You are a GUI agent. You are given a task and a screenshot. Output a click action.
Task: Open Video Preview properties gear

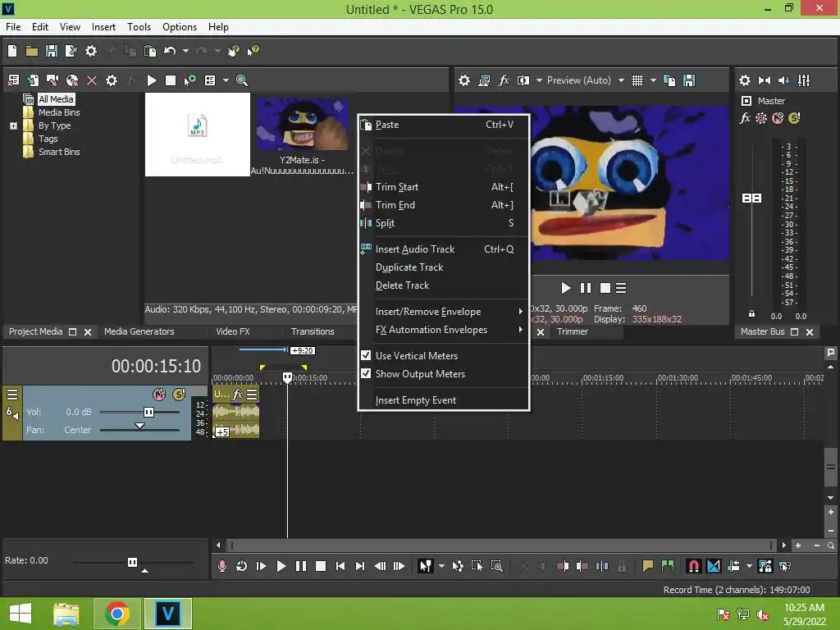point(464,80)
